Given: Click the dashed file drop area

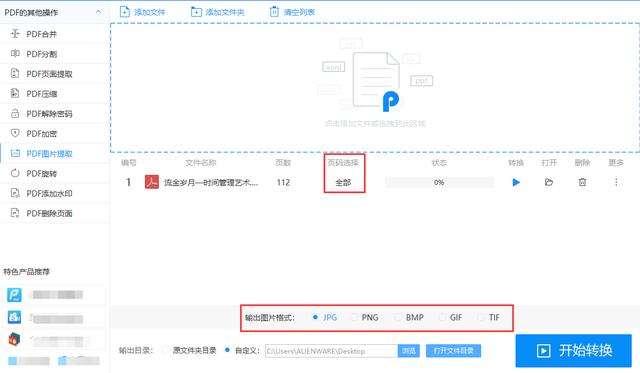Looking at the screenshot, I should coord(375,88).
